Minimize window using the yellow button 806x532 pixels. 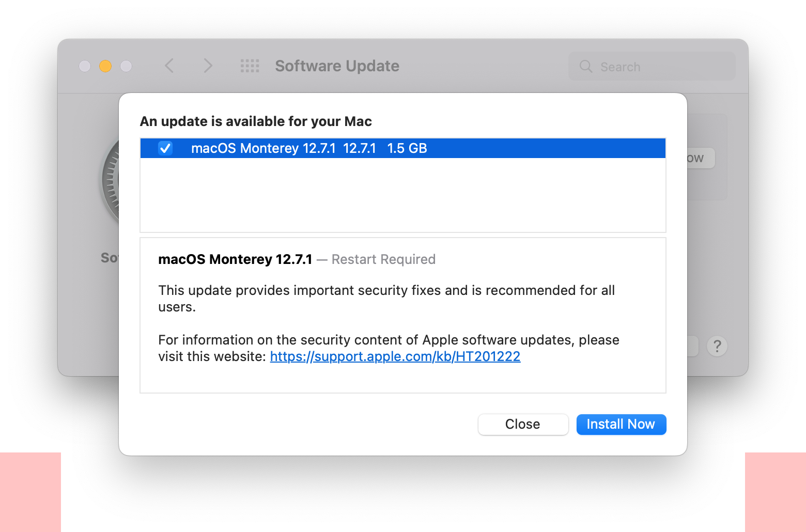105,66
